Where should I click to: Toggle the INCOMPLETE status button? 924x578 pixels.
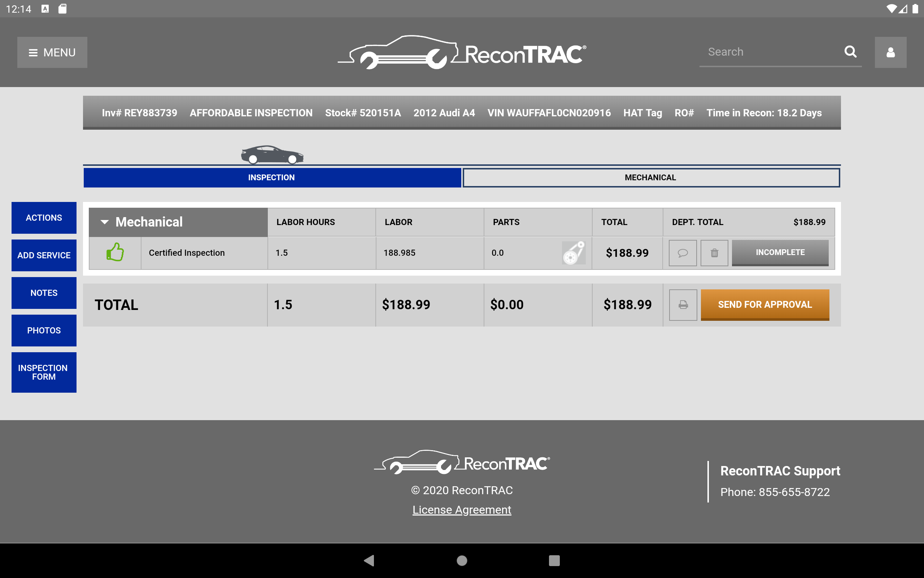(780, 253)
